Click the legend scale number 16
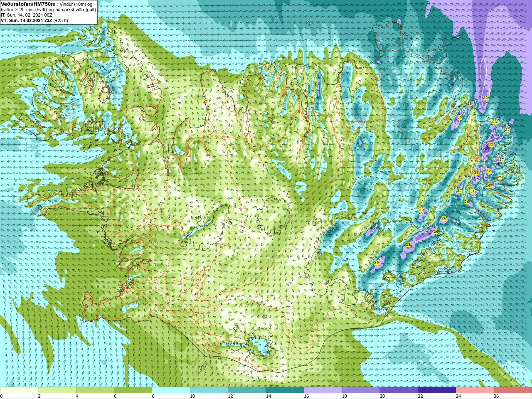This screenshot has width=532, height=399. 306,396
